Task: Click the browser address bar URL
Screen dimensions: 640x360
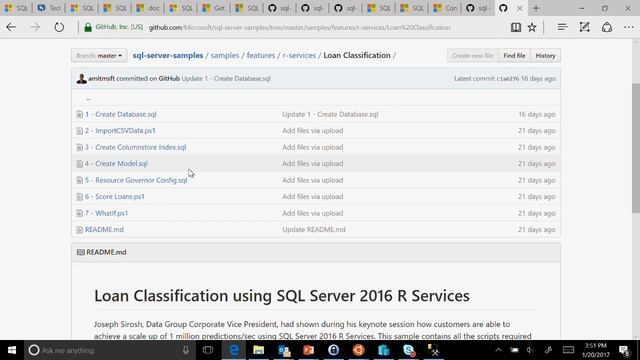Action: (x=300, y=27)
